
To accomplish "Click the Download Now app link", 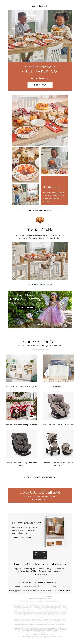I will click(x=23, y=537).
